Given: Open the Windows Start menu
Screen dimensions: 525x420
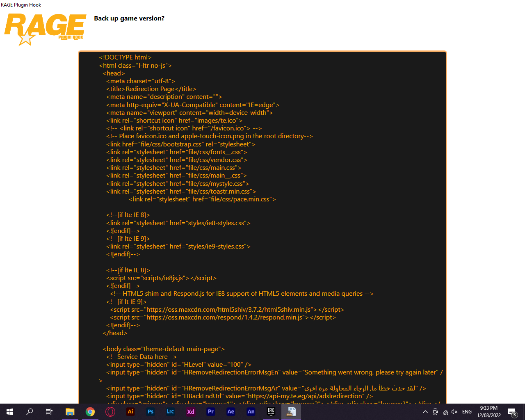Looking at the screenshot, I should 10,412.
